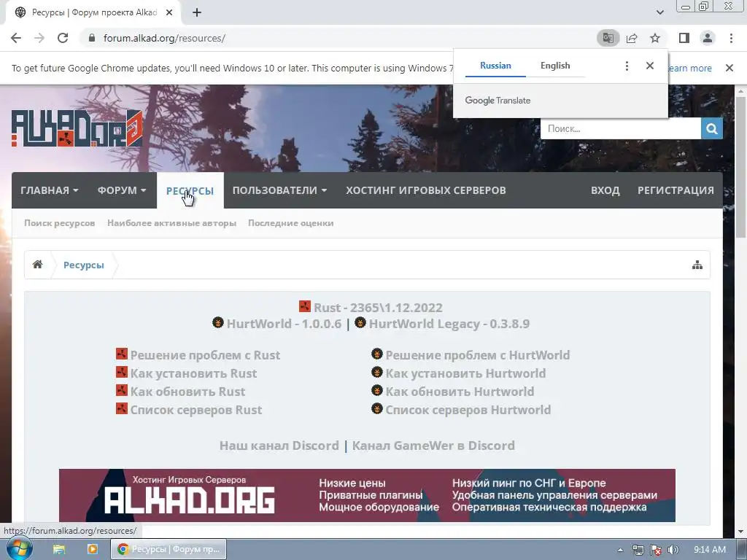Image resolution: width=747 pixels, height=560 pixels.
Task: Open Наш канал Discord link
Action: pyautogui.click(x=279, y=446)
